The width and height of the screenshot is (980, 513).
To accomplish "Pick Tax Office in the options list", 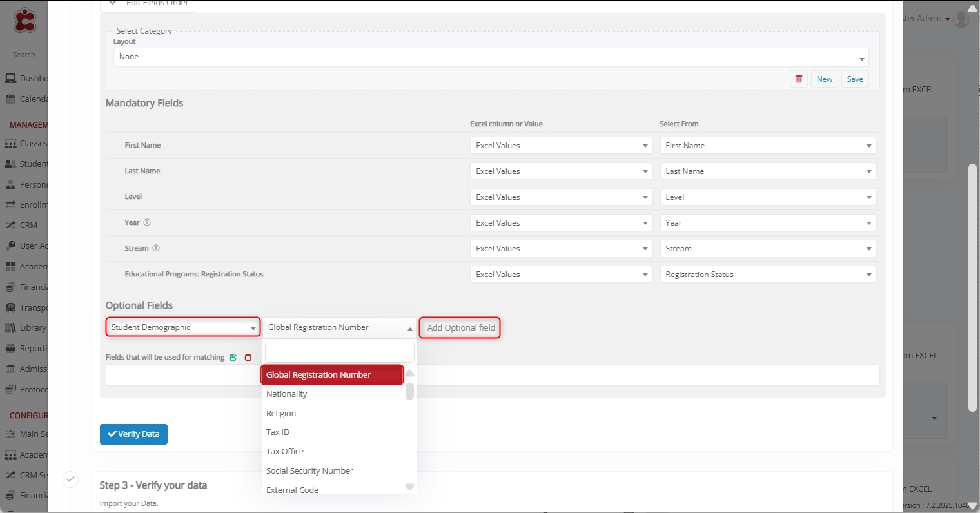I will [285, 452].
